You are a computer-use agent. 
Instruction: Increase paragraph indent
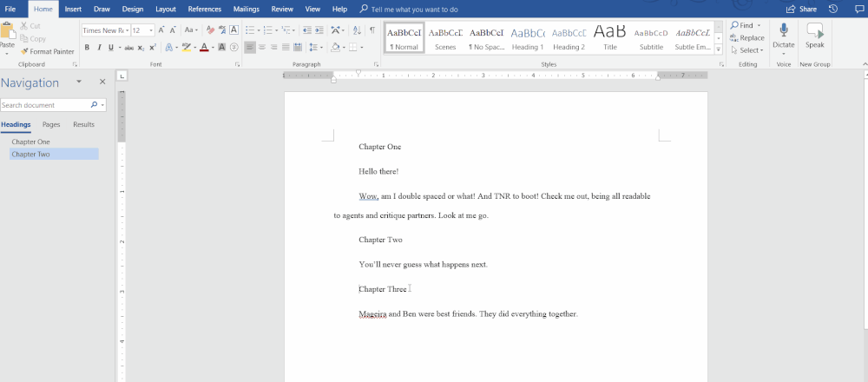pyautogui.click(x=319, y=30)
